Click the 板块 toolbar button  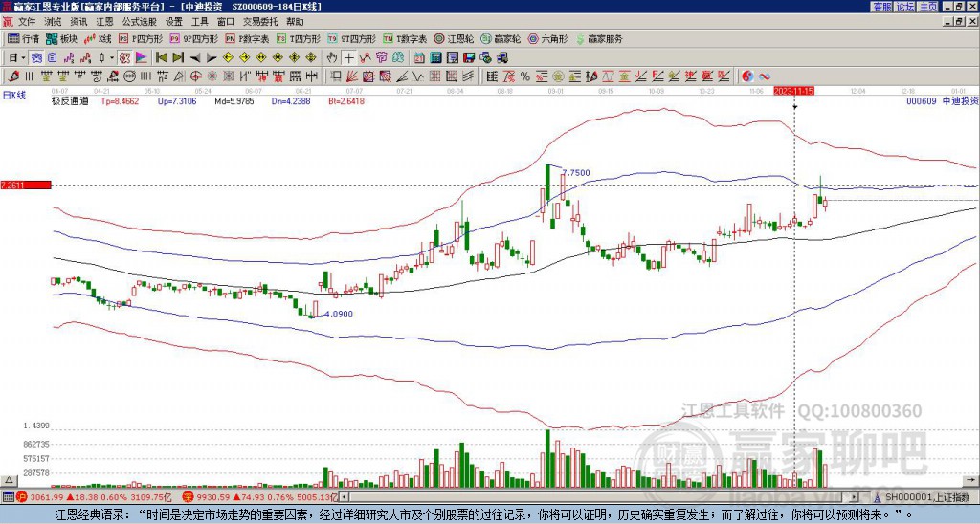coord(61,38)
